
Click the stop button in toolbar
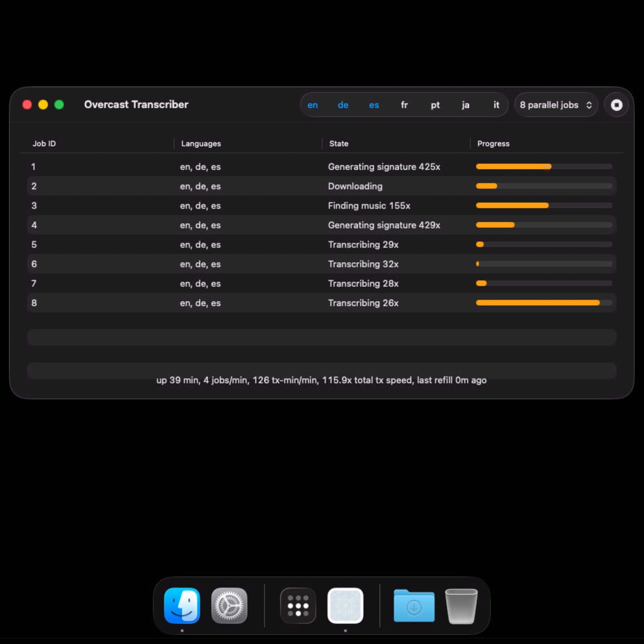point(616,105)
